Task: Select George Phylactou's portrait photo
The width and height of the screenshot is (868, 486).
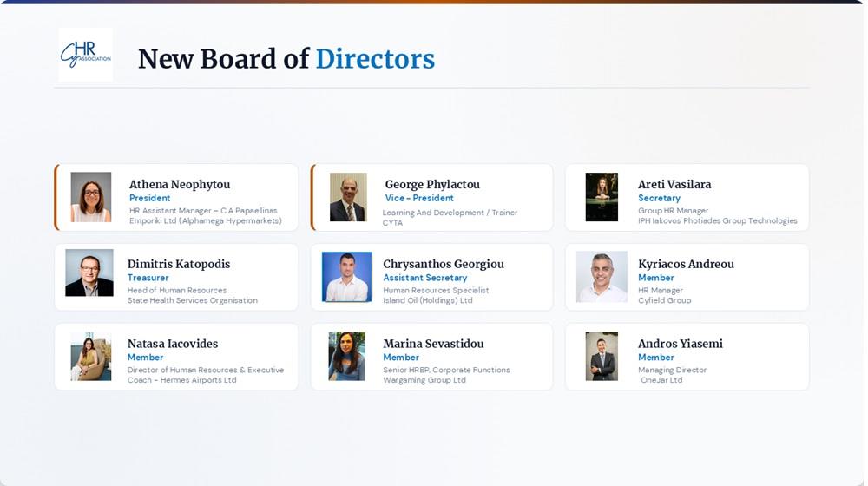Action: pyautogui.click(x=348, y=197)
